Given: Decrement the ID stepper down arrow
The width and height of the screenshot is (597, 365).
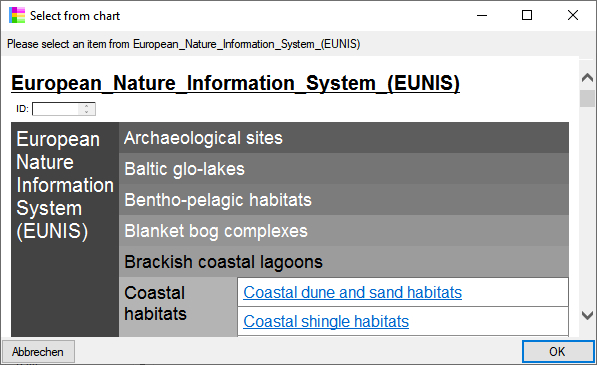Looking at the screenshot, I should tap(87, 112).
